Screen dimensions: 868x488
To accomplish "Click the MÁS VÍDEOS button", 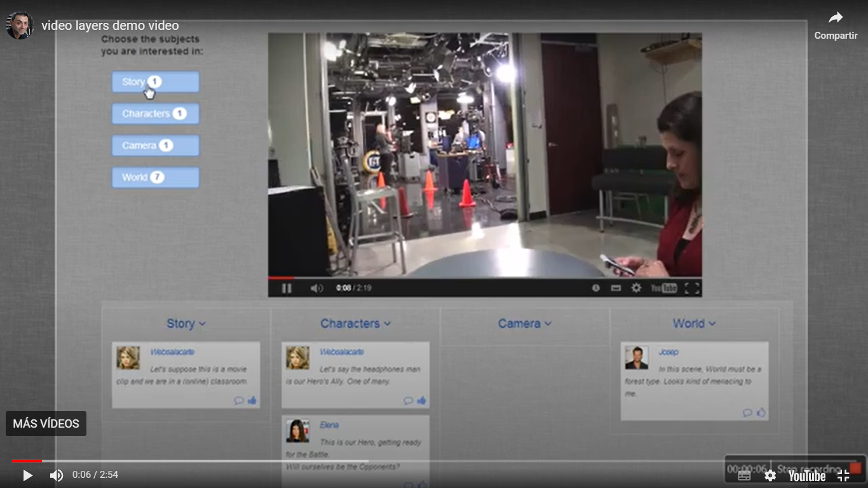I will point(46,424).
